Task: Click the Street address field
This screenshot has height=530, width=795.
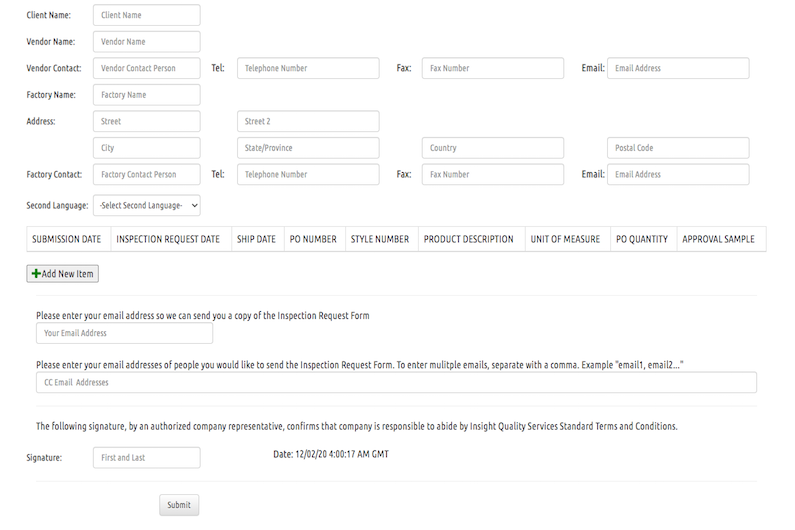Action: (146, 121)
